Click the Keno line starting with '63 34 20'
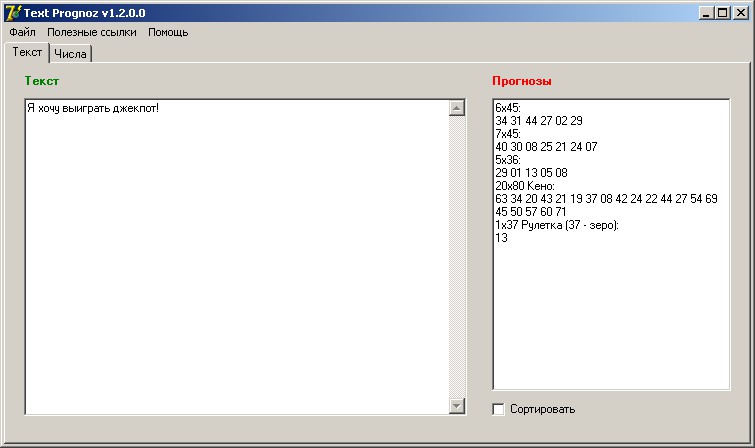Viewport: 755px width, 448px height. [x=606, y=199]
